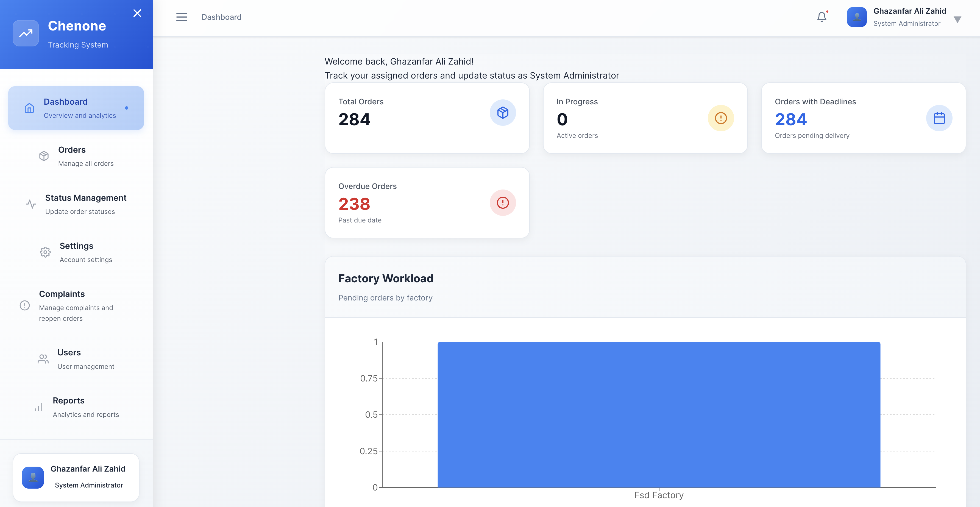
Task: Close the sidebar with the X button
Action: (x=137, y=13)
